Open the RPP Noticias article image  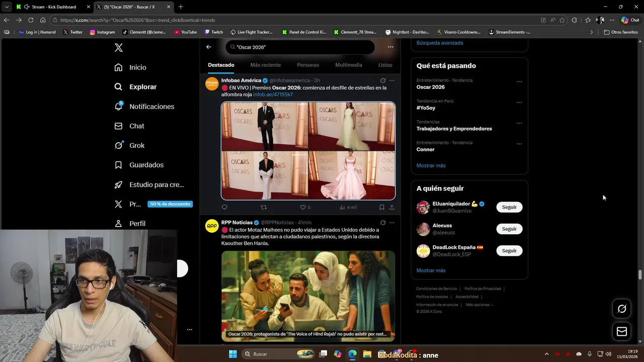(x=308, y=296)
